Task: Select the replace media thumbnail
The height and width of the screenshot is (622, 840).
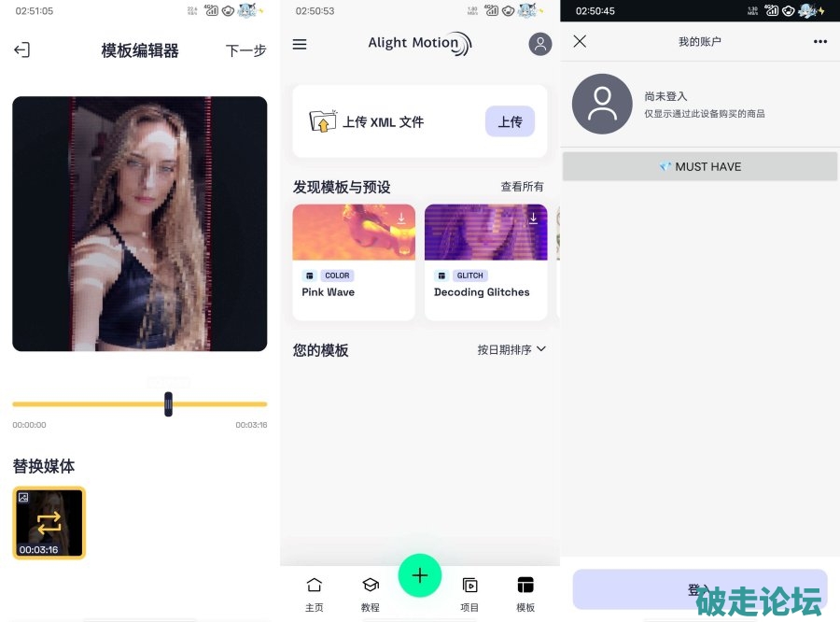Action: pyautogui.click(x=49, y=523)
